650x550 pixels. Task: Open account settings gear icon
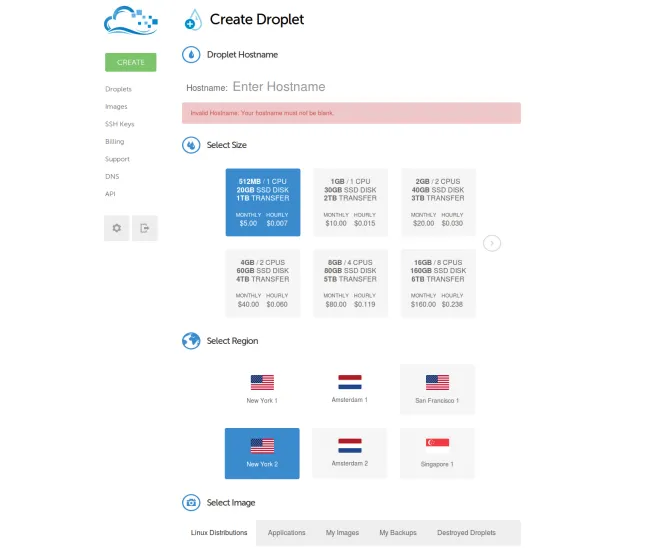coord(117,228)
